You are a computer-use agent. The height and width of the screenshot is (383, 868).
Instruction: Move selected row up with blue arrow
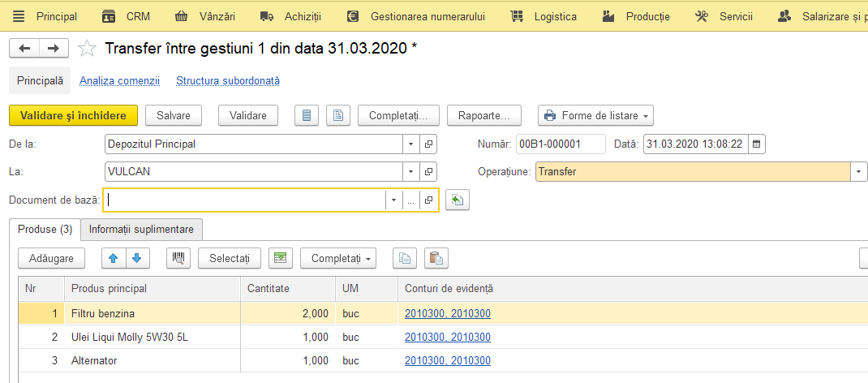coord(114,258)
